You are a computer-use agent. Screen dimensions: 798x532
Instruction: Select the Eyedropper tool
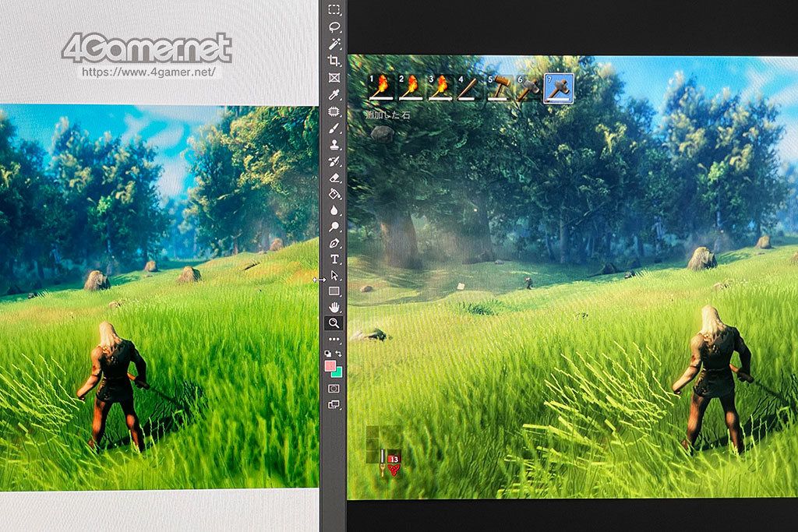click(334, 94)
